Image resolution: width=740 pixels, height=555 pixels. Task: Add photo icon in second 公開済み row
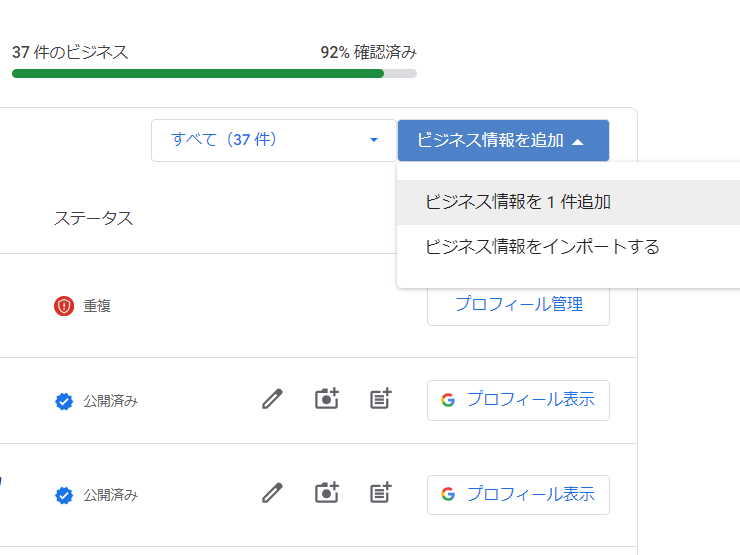point(327,493)
